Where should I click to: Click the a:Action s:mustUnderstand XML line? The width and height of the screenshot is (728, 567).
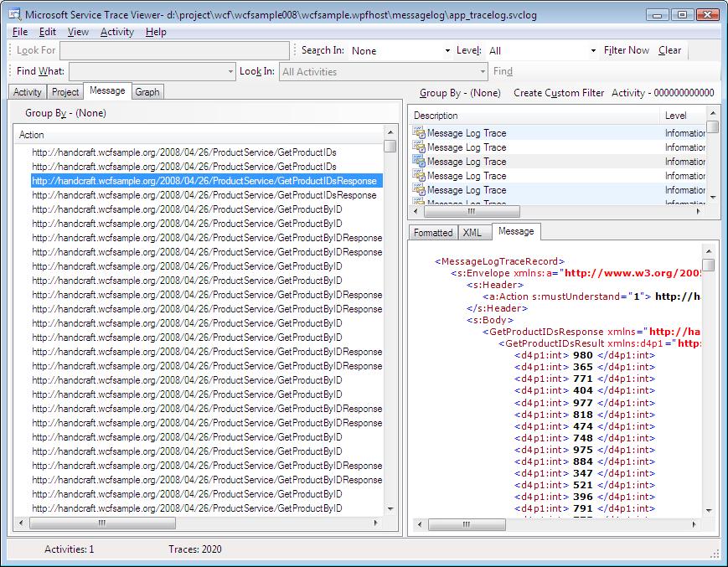(x=591, y=296)
